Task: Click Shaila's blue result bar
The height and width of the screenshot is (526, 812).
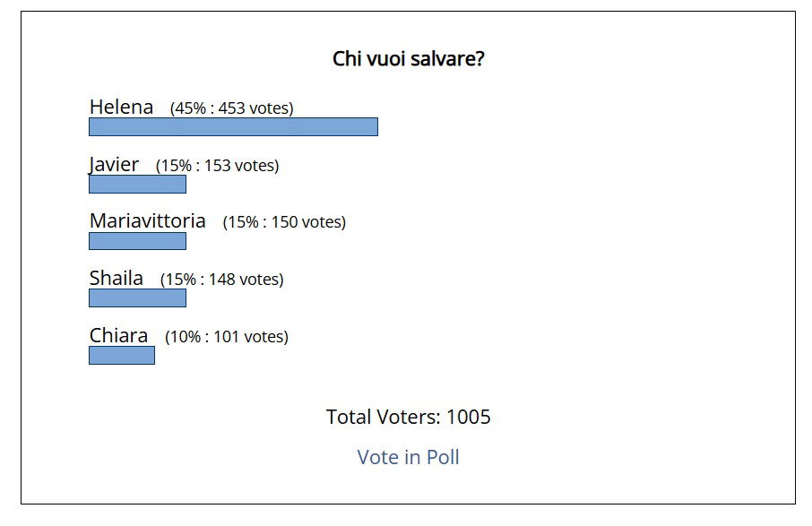Action: (x=137, y=298)
